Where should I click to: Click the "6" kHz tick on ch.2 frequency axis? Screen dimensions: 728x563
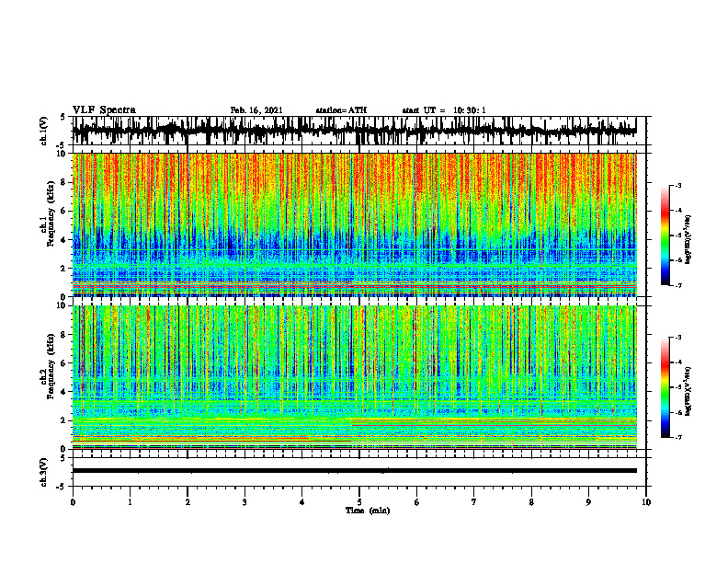tap(64, 363)
